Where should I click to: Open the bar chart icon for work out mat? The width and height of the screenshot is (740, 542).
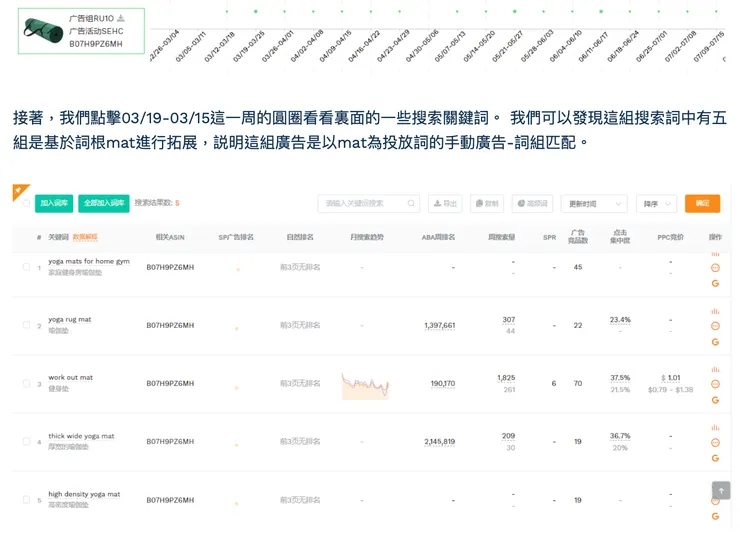coord(715,369)
